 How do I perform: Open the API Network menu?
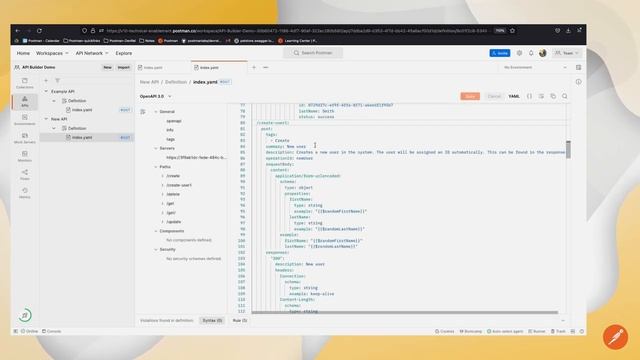[92, 53]
